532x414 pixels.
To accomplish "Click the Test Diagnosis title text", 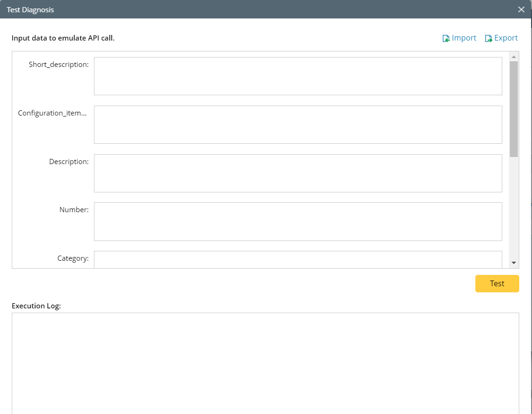I will (x=30, y=10).
